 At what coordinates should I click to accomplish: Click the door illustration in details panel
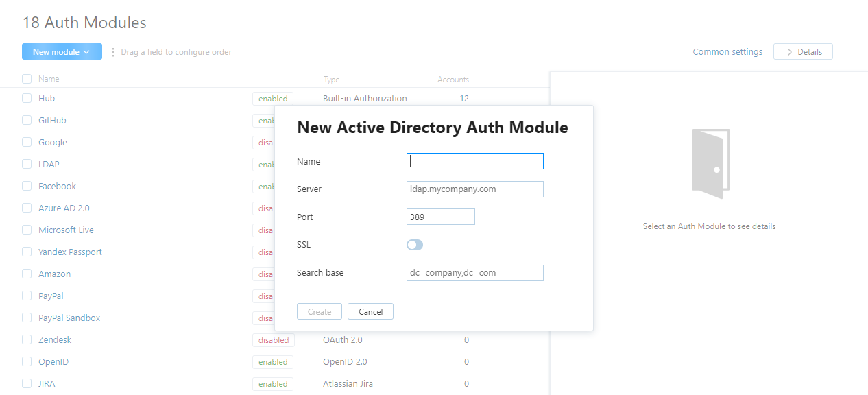710,163
